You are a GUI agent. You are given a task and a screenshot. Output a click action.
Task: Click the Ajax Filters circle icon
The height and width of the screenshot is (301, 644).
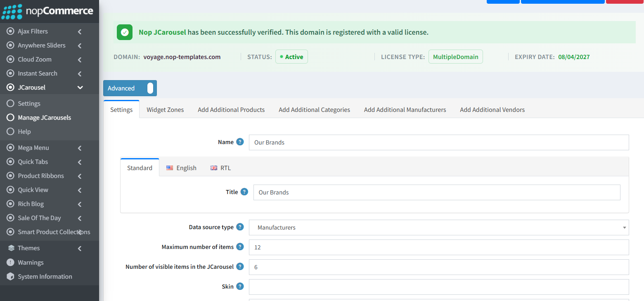point(11,31)
